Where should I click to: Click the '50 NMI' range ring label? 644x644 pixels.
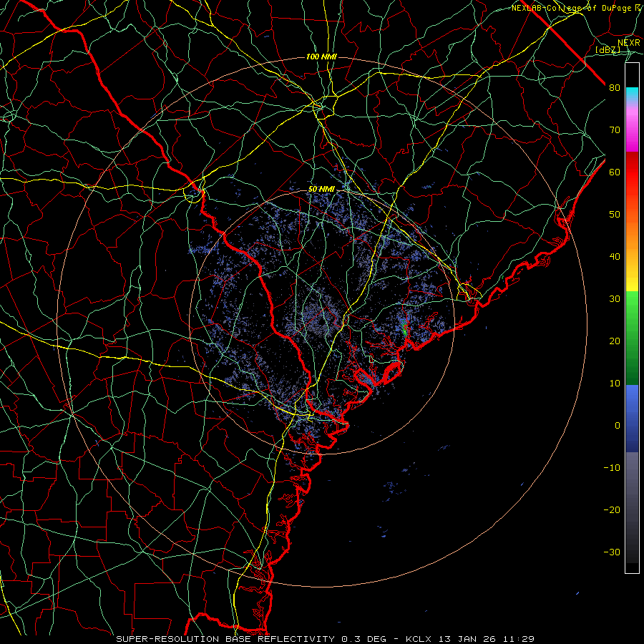point(321,190)
